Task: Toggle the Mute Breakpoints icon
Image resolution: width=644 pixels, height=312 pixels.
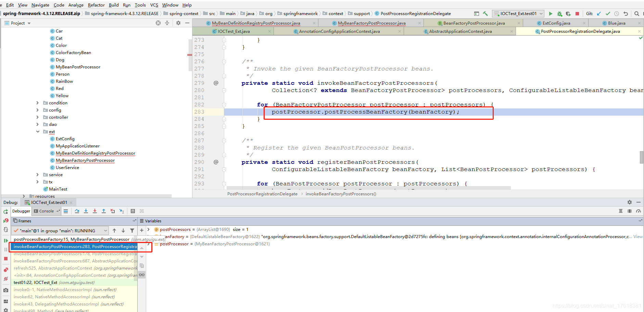Action: coord(5,279)
